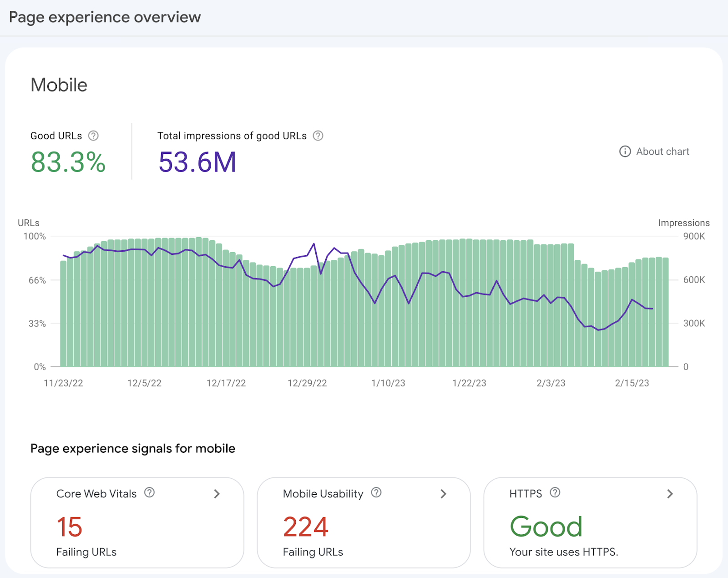The image size is (728, 578).
Task: Click the Page experience overview title
Action: coord(105,17)
